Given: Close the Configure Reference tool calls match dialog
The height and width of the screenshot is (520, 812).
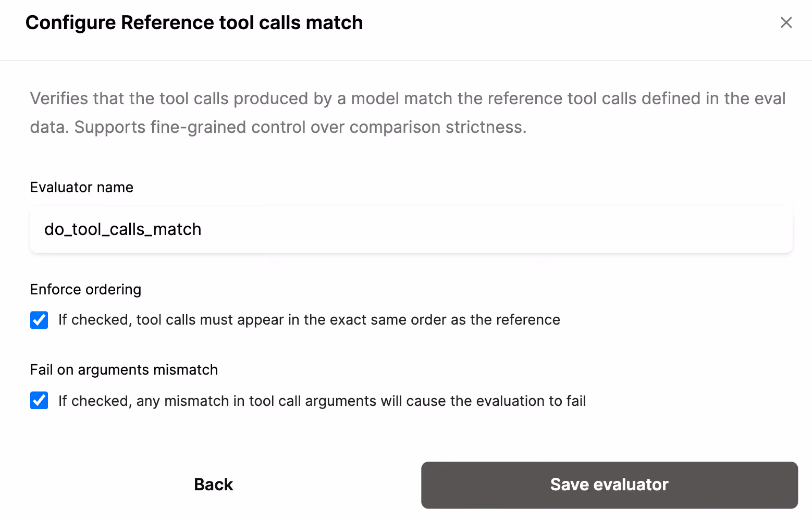Looking at the screenshot, I should pyautogui.click(x=786, y=22).
